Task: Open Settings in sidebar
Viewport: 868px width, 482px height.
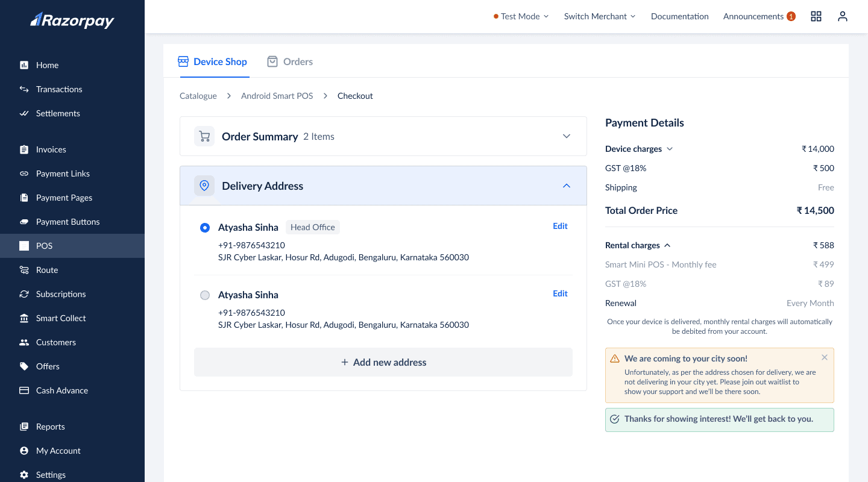Action: (72, 475)
